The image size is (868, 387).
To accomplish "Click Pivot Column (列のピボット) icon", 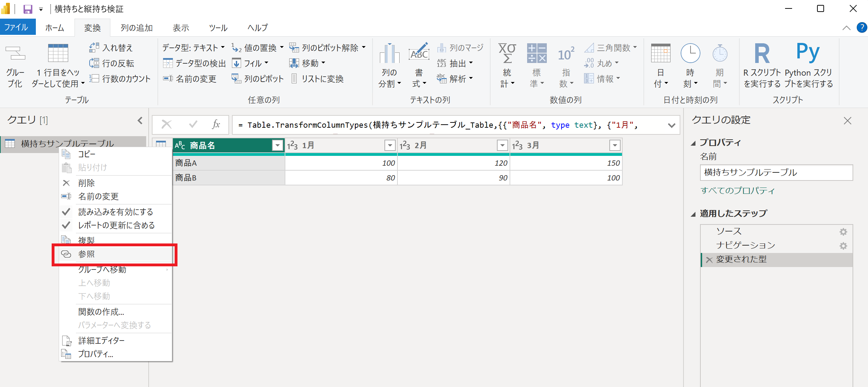I will tap(236, 79).
